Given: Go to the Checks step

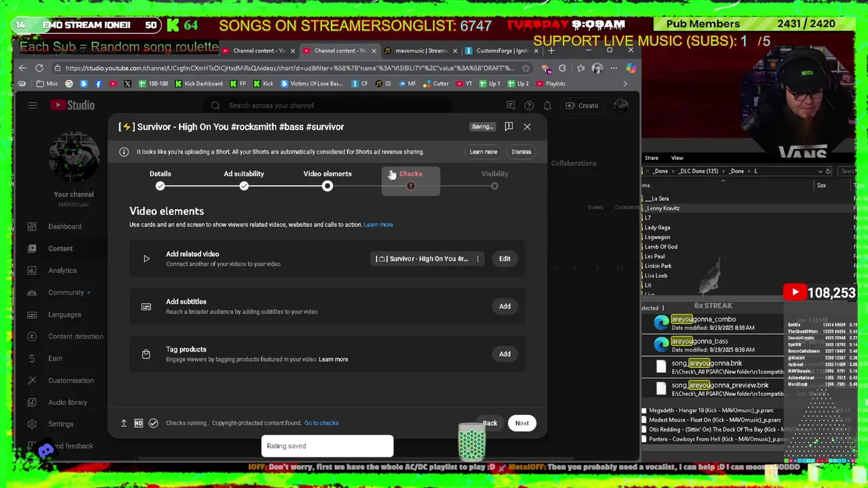Looking at the screenshot, I should coord(411,180).
